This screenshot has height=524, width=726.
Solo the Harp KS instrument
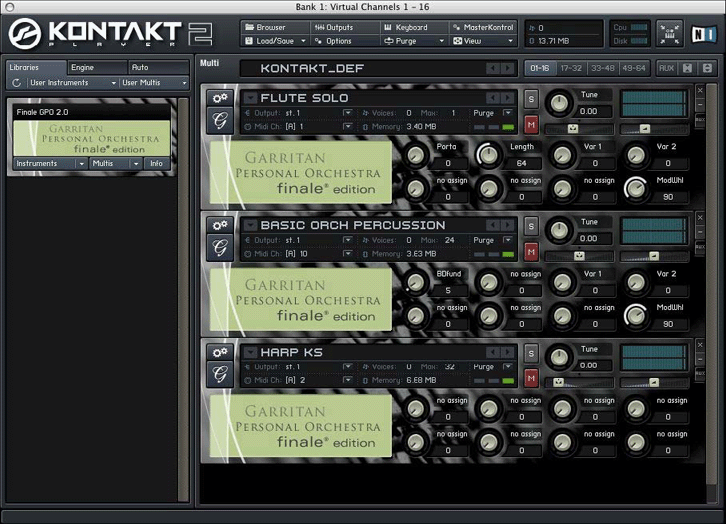tap(531, 353)
